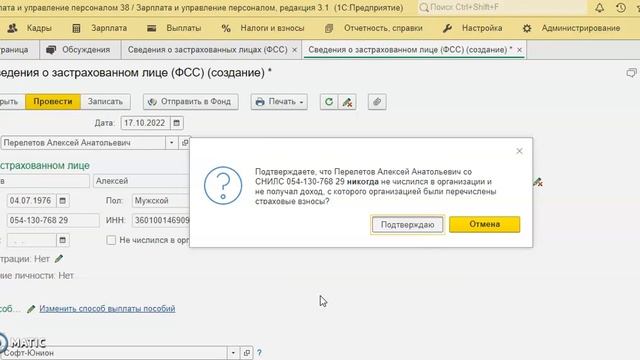Expand the employee Перелетов dropdown arrow

coord(171,143)
